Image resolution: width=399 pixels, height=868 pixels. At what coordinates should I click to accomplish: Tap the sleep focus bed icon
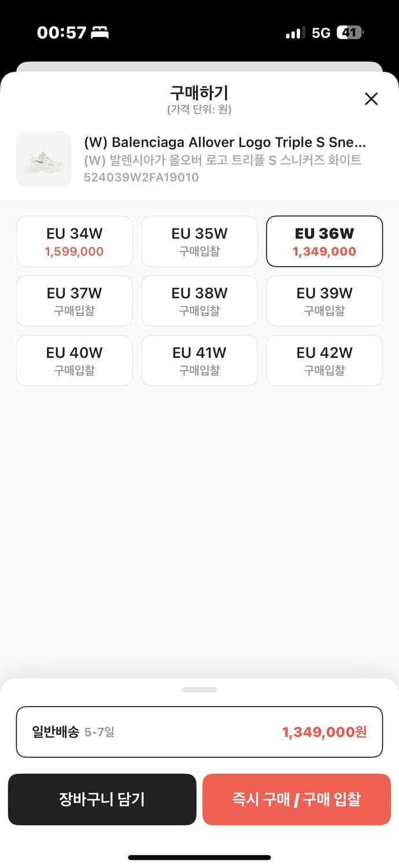(x=100, y=33)
